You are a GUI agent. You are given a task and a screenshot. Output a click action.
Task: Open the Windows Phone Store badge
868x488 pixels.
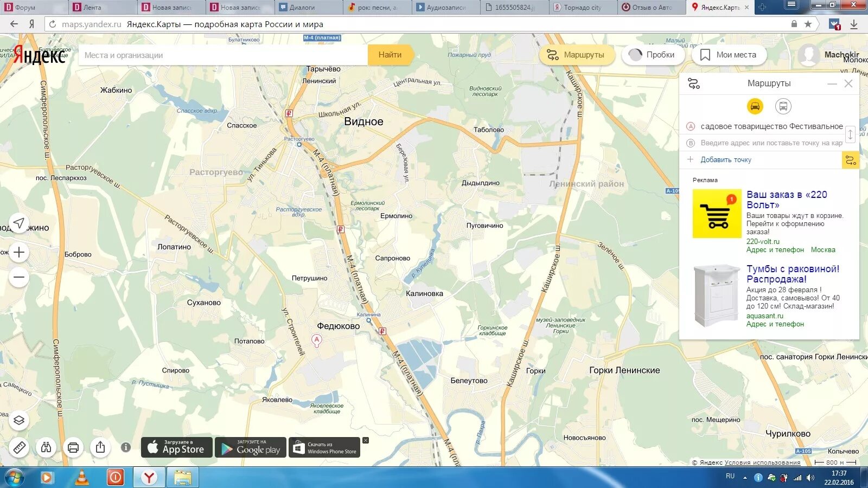[324, 447]
